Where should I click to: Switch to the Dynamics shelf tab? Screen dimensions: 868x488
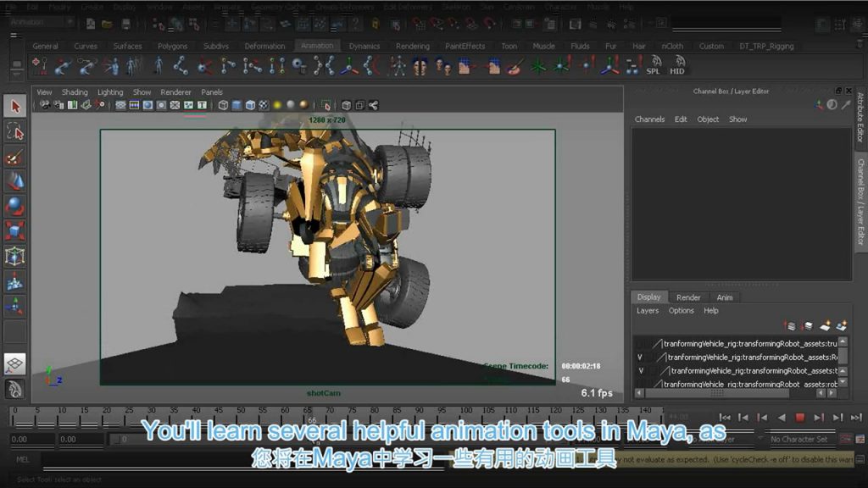(x=364, y=47)
